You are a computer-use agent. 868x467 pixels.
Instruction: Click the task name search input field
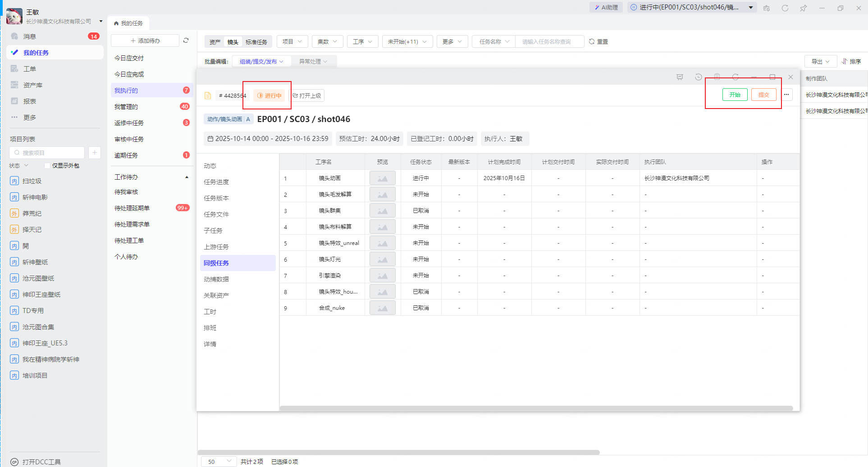pos(549,41)
